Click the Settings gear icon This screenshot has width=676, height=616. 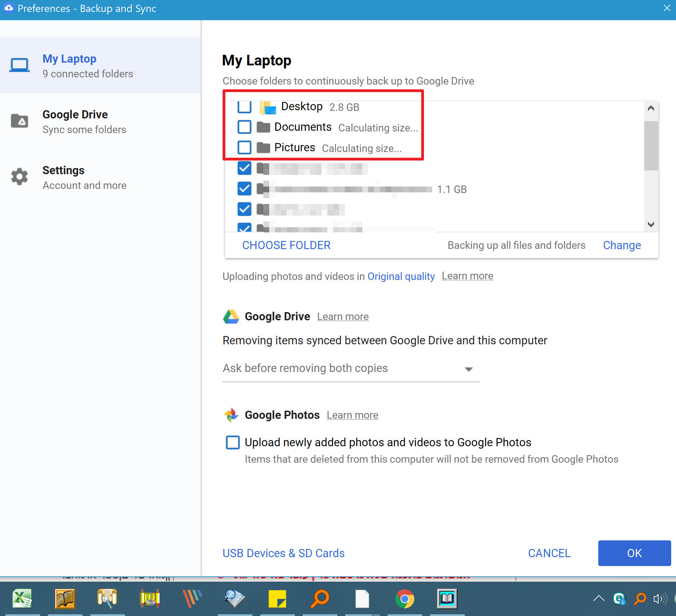20,177
